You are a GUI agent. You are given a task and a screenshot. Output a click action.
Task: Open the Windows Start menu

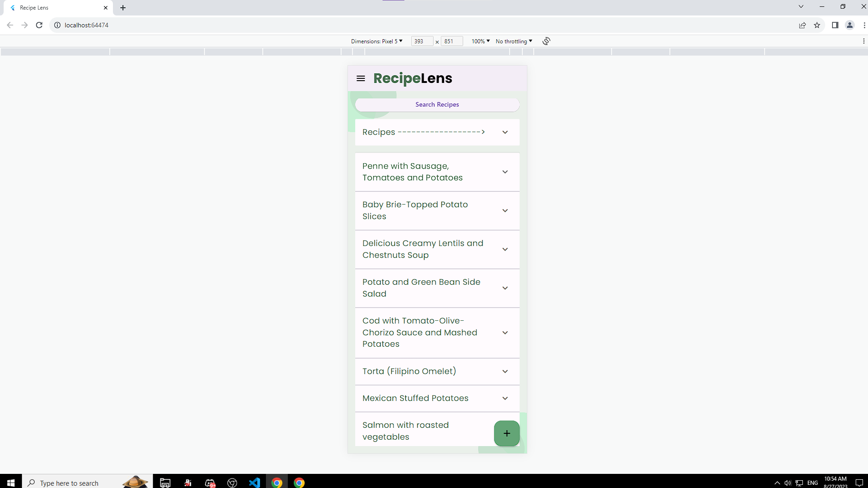(x=11, y=482)
